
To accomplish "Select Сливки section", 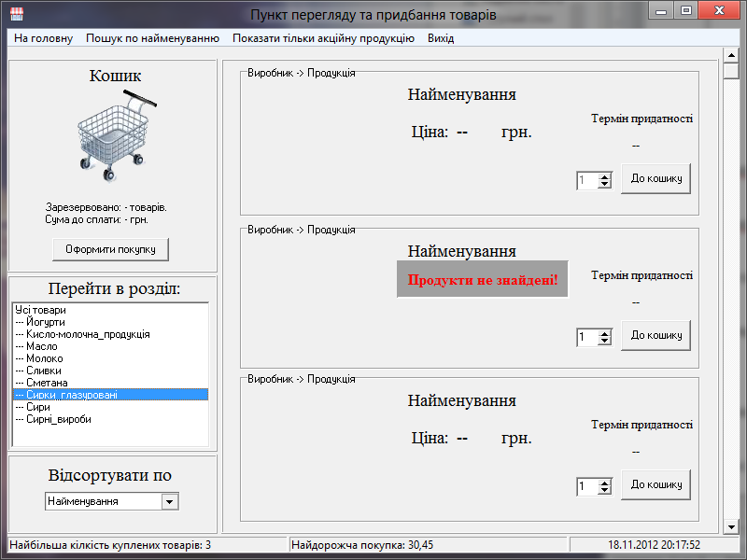I will click(x=110, y=371).
